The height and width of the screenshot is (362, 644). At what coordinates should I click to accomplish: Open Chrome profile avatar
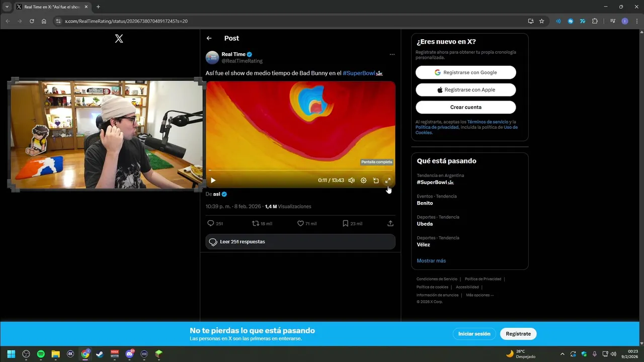tap(625, 21)
